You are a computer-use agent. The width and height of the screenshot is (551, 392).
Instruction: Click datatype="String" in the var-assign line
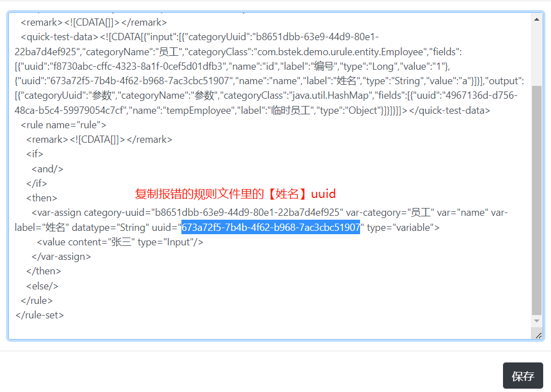pyautogui.click(x=111, y=228)
